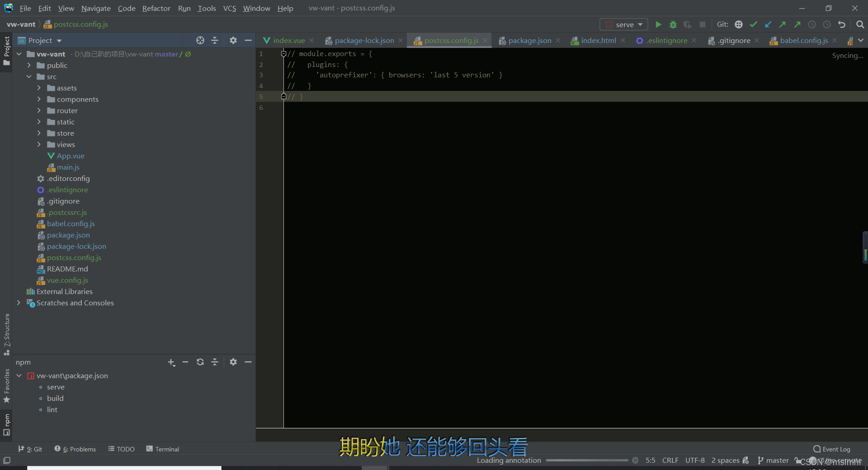Locate current file in Project panel
This screenshot has height=470, width=868.
[x=200, y=40]
